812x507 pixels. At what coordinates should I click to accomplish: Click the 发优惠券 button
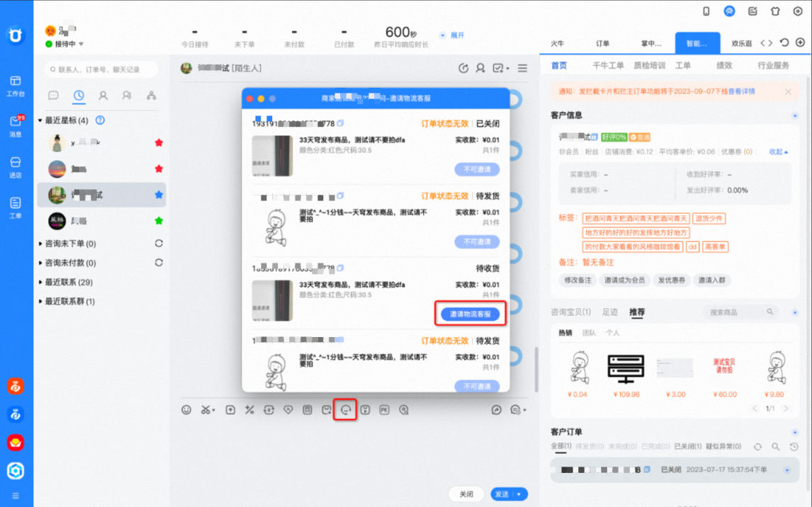click(x=671, y=280)
